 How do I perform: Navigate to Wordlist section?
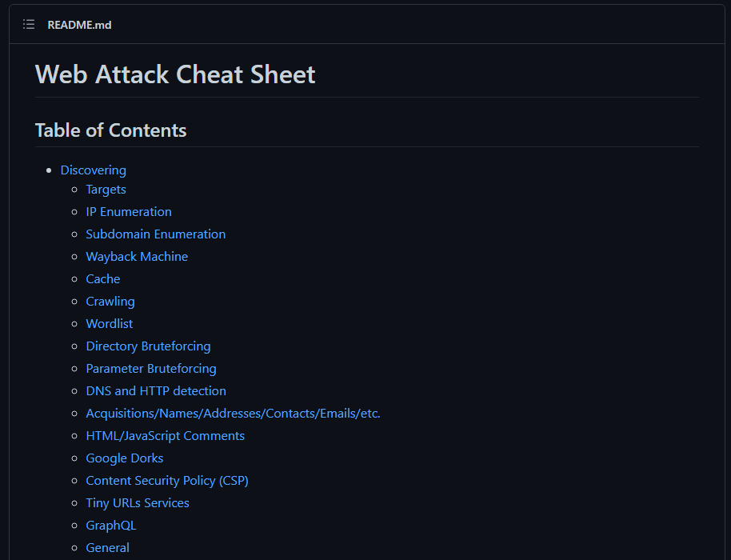(110, 324)
